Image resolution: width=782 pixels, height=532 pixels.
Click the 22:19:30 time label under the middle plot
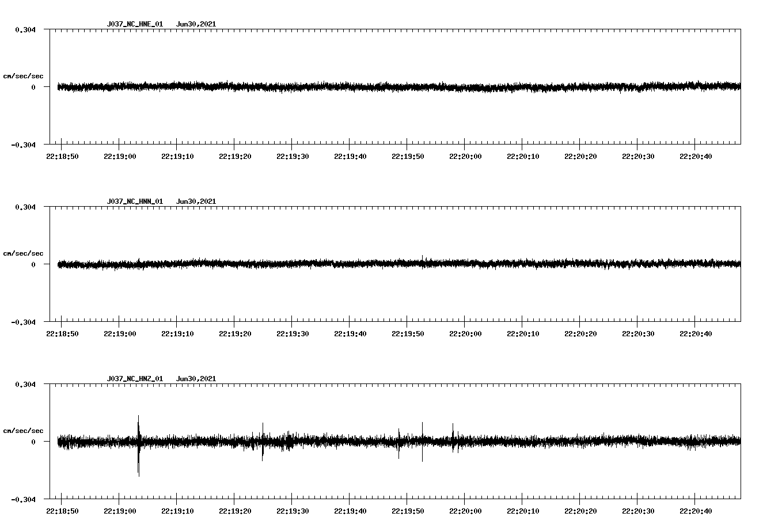(293, 332)
